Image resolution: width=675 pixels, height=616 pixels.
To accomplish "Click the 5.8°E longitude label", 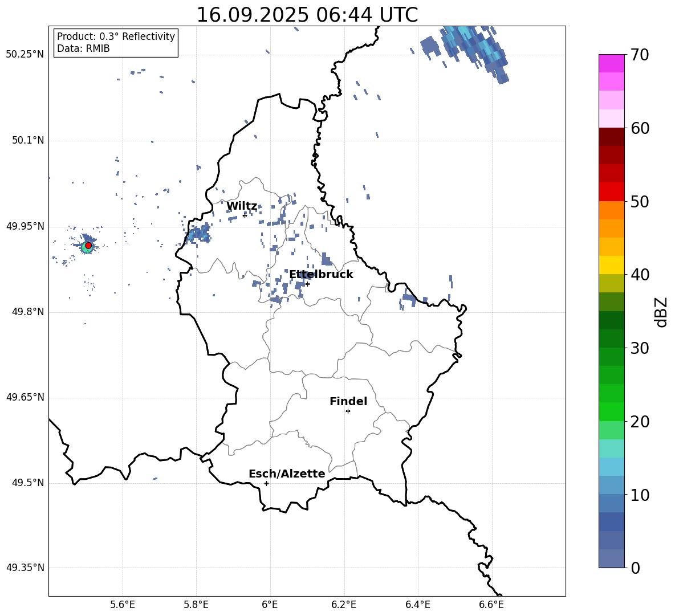I will click(x=196, y=605).
